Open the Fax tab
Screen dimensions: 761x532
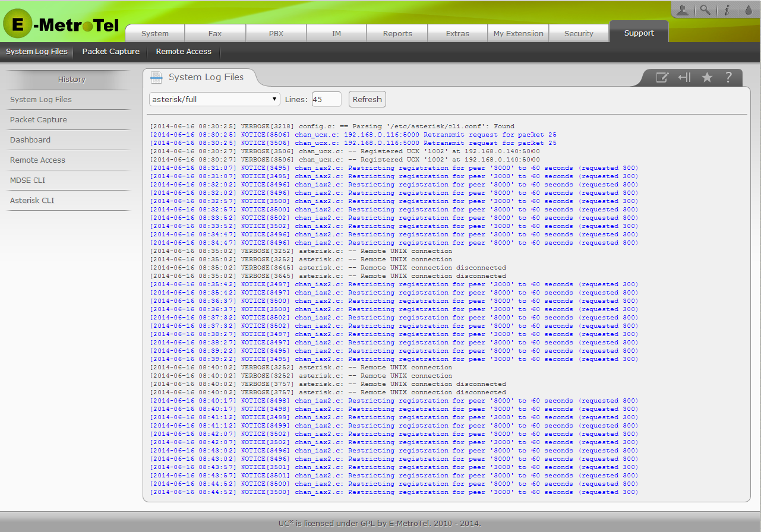click(x=215, y=33)
